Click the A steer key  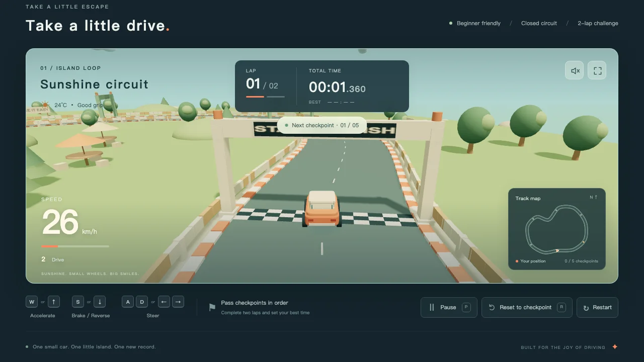(128, 302)
